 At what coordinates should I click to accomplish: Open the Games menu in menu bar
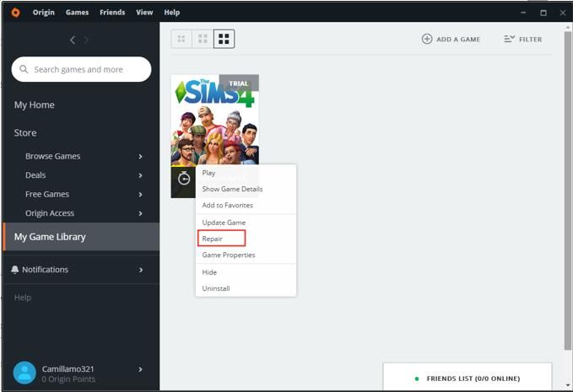(x=77, y=13)
